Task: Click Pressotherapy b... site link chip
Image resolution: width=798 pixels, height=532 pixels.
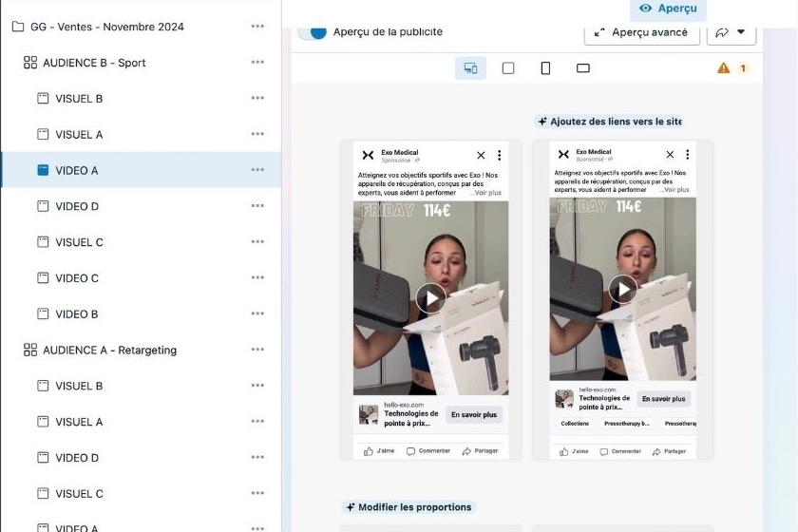Action: click(x=626, y=424)
